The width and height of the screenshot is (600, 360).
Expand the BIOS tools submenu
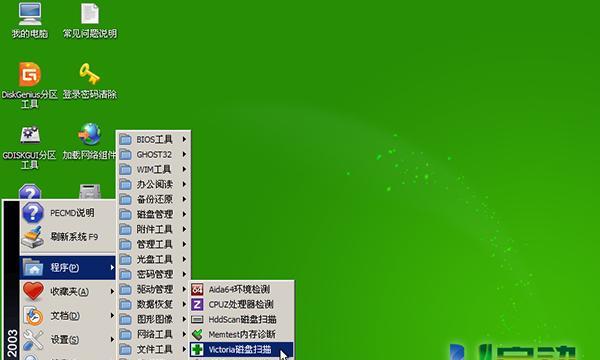pos(153,139)
